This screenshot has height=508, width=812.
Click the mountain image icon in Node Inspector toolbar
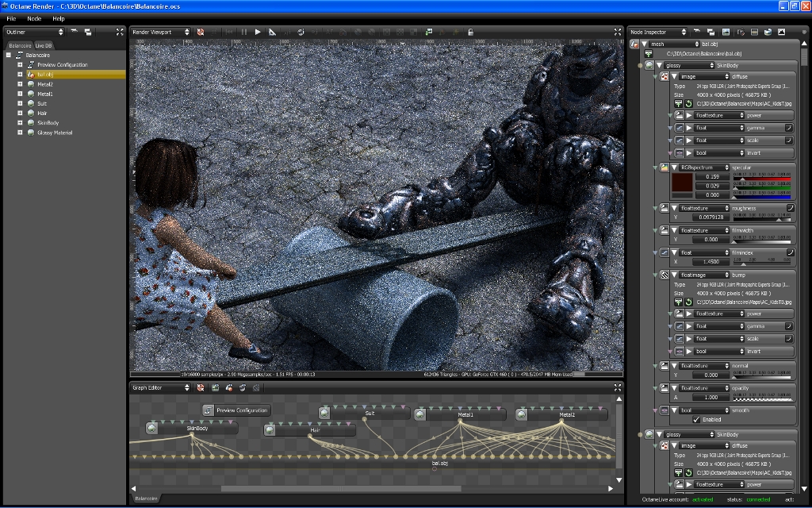coord(781,32)
